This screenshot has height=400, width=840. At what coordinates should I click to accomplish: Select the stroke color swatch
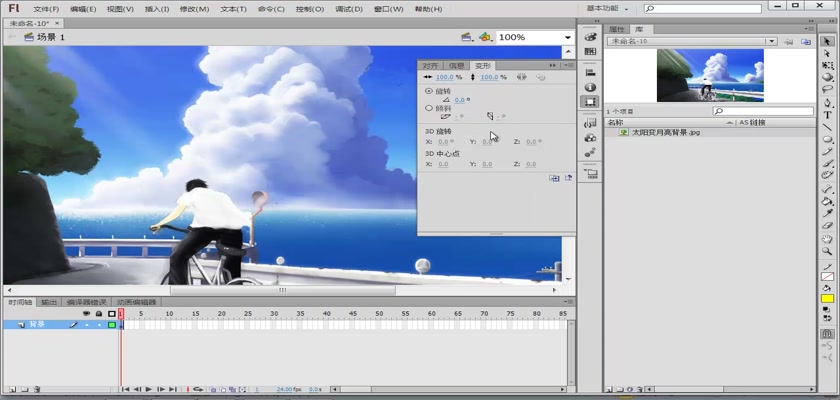pyautogui.click(x=828, y=277)
